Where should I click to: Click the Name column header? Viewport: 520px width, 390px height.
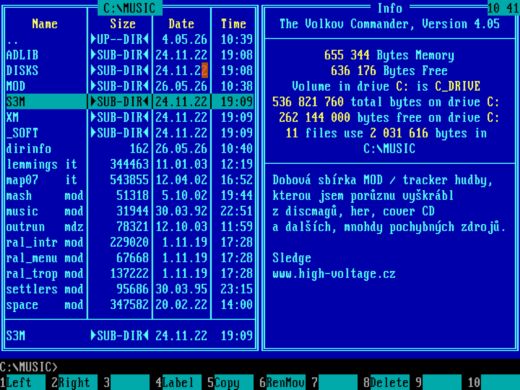point(45,24)
